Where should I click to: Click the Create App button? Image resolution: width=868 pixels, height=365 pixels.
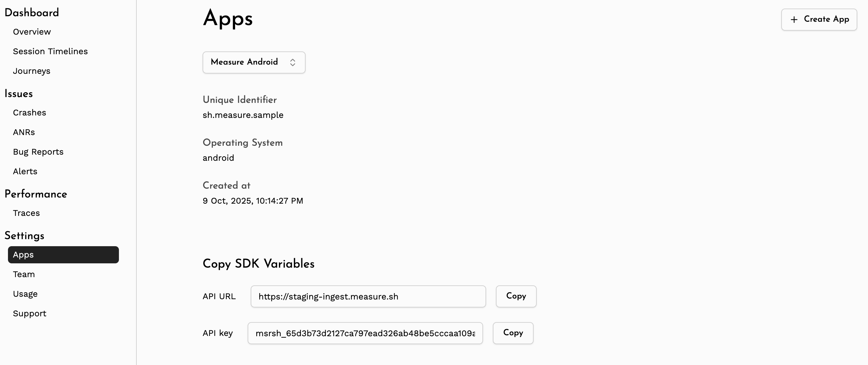tap(819, 20)
